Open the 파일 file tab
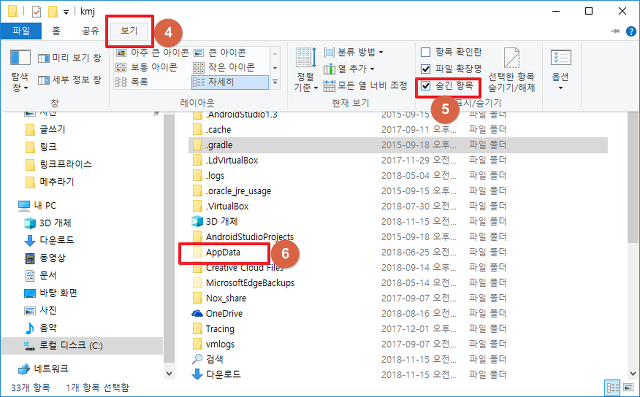The image size is (640, 397). 21,31
